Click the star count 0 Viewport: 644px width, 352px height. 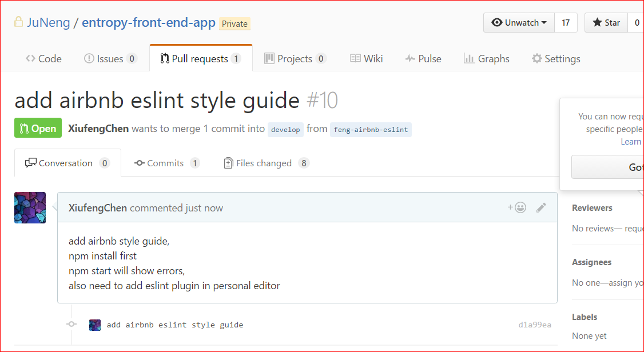[x=637, y=22]
